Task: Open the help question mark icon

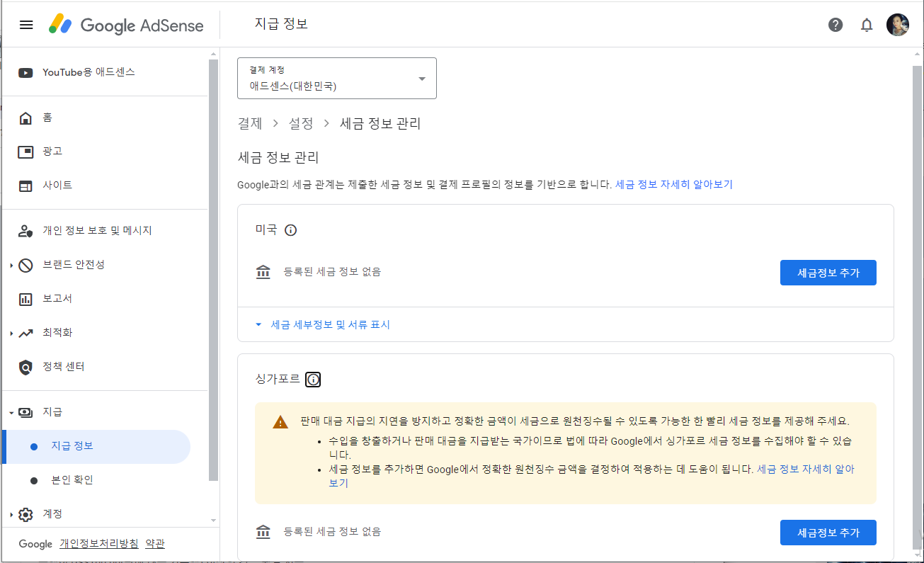Action: (835, 25)
